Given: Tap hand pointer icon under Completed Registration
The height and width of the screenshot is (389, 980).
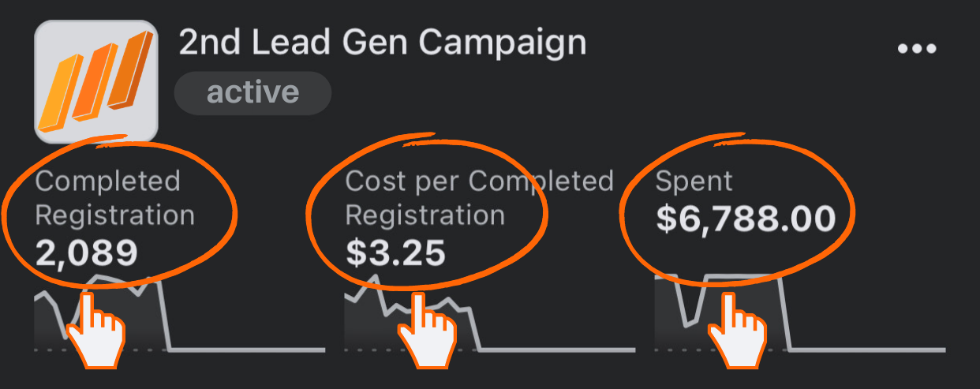Looking at the screenshot, I should point(95,331).
